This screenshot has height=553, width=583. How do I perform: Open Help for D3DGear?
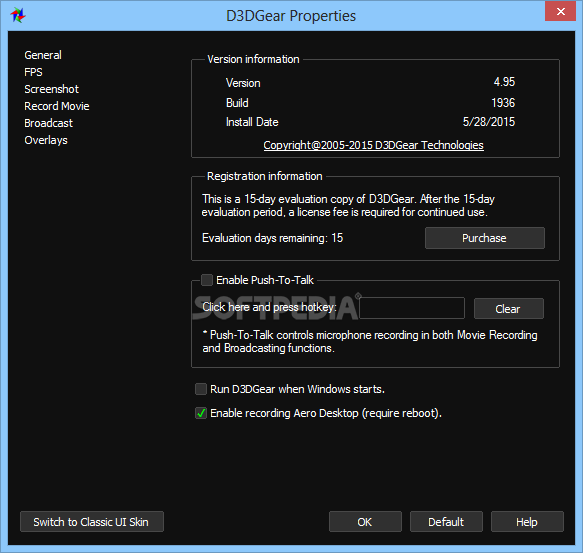(527, 522)
